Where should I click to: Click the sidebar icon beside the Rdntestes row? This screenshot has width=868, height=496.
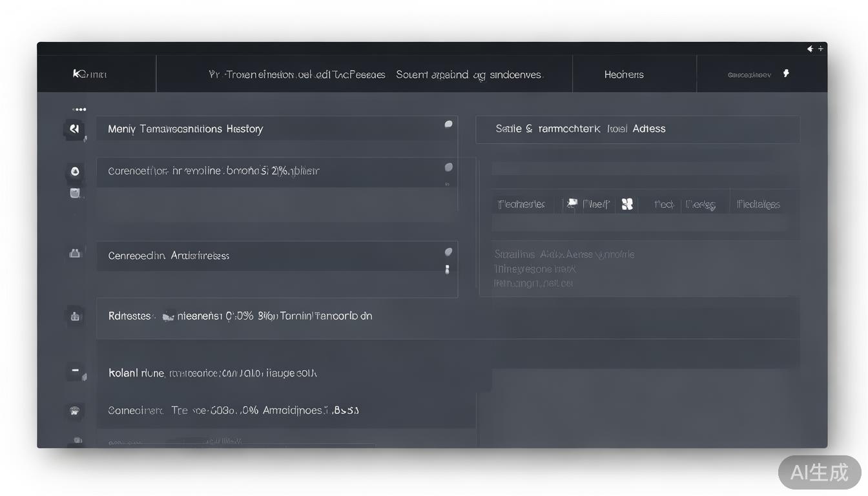pos(75,316)
